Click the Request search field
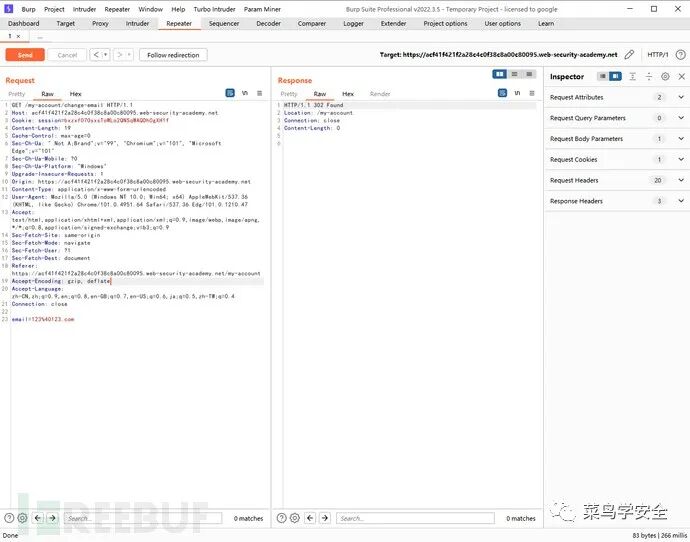 [x=143, y=518]
